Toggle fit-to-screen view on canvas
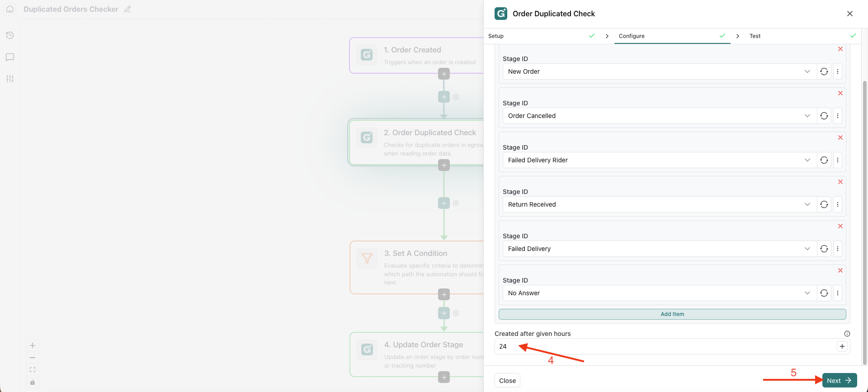868x392 pixels. coord(33,370)
